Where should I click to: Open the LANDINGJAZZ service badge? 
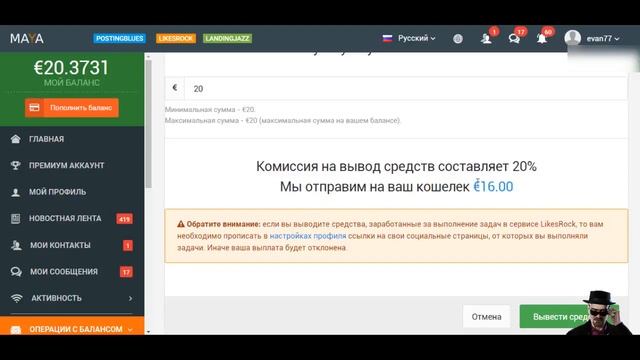(x=227, y=38)
